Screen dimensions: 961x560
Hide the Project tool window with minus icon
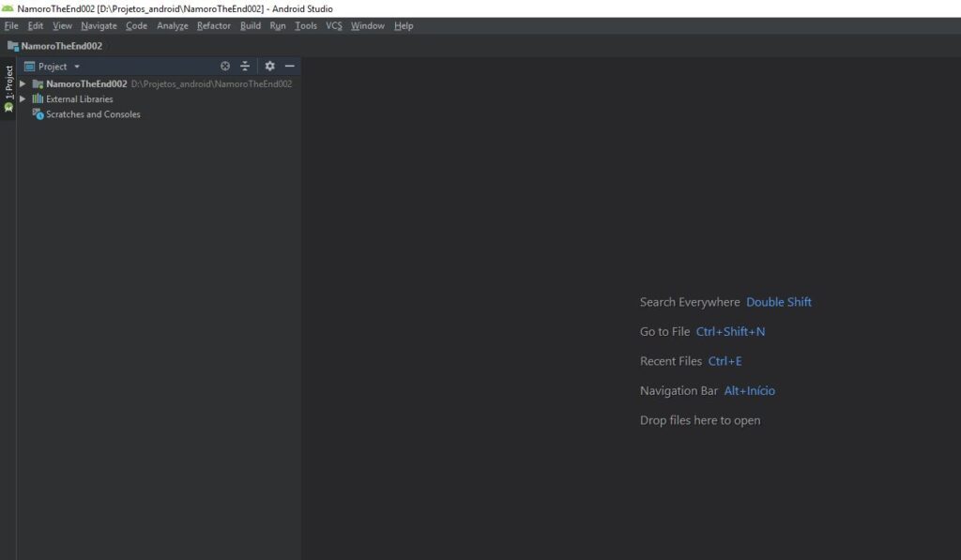pyautogui.click(x=290, y=67)
